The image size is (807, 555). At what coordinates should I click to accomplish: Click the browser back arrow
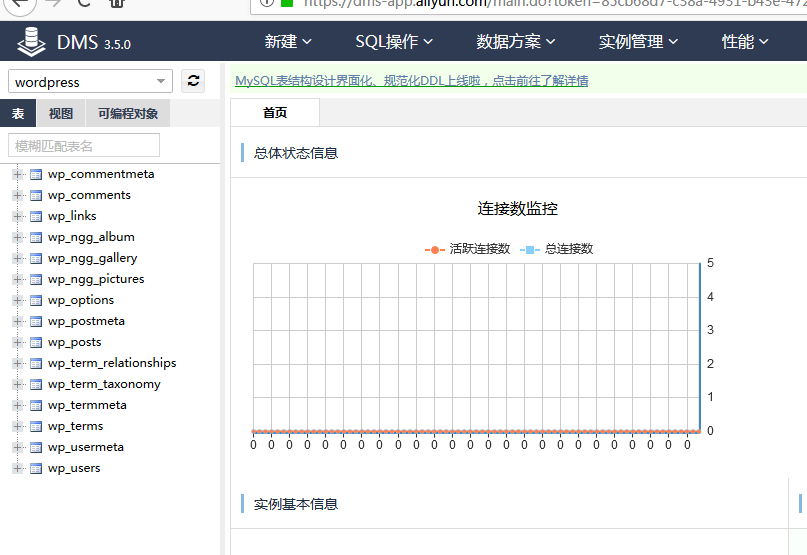[x=20, y=4]
